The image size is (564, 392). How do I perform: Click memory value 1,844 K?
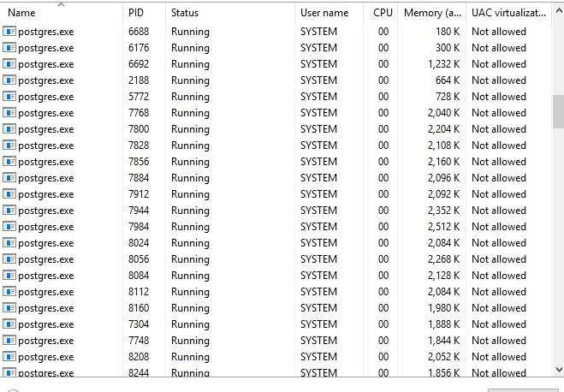tap(444, 340)
